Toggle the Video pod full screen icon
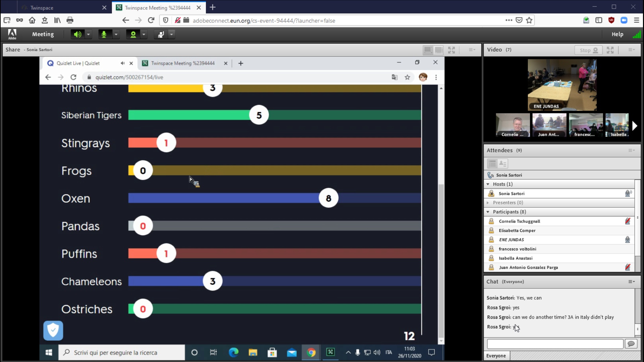This screenshot has height=362, width=644. click(x=610, y=50)
